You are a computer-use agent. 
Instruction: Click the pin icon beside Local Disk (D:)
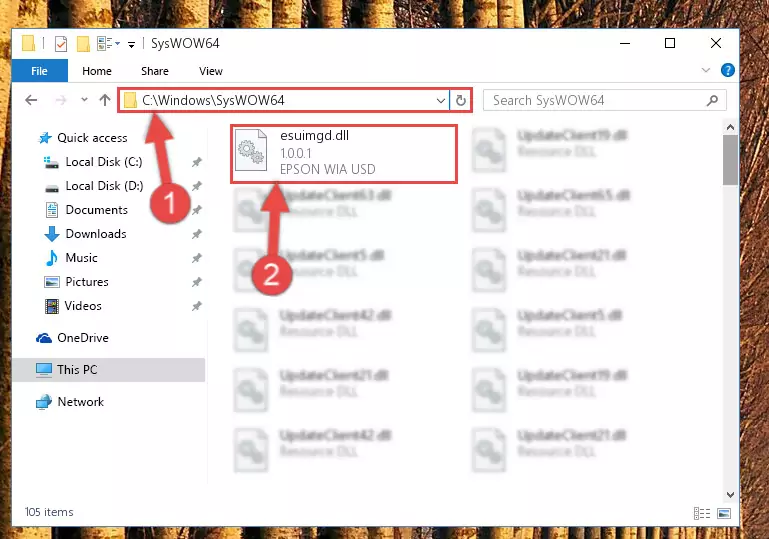pyautogui.click(x=196, y=186)
